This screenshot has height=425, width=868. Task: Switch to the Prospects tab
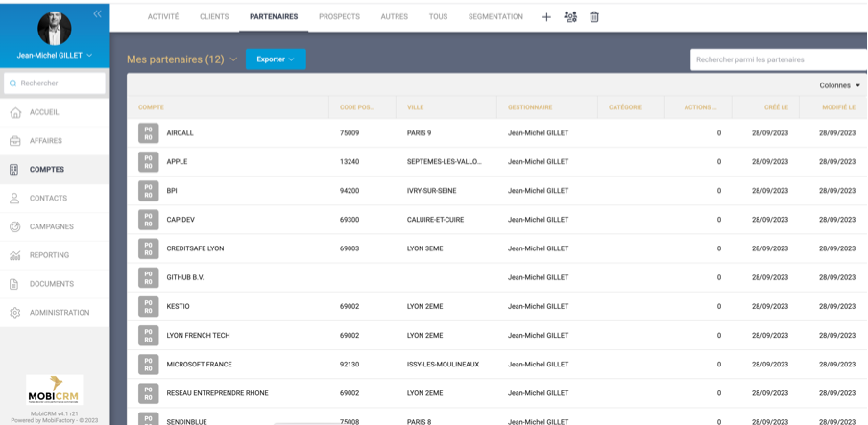pyautogui.click(x=339, y=17)
